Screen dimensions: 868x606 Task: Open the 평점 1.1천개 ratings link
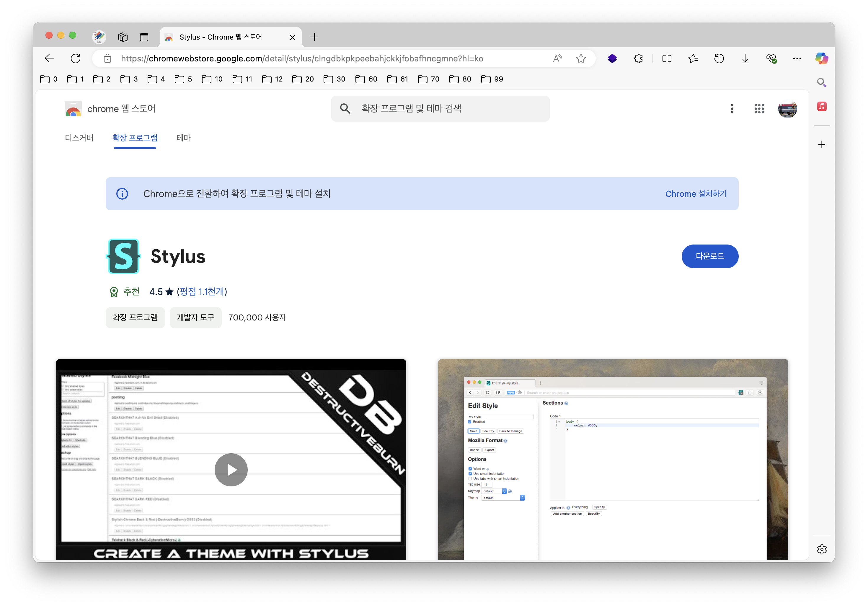tap(202, 291)
